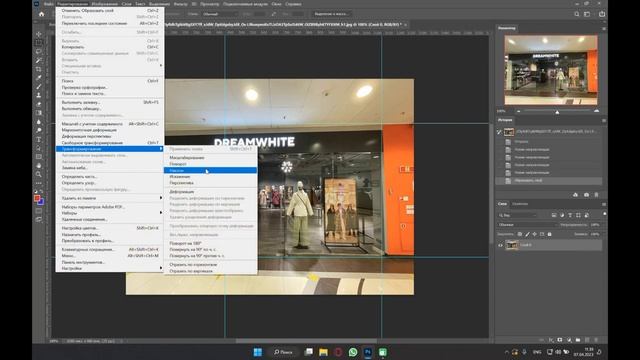Select the Eraser tool
Viewport: 640px width, 360px height.
pos(39,104)
